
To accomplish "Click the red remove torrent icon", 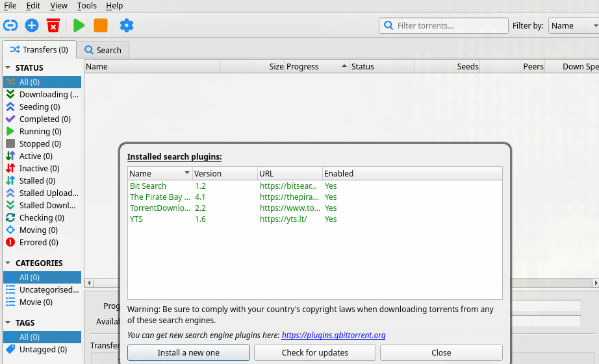I will point(53,25).
